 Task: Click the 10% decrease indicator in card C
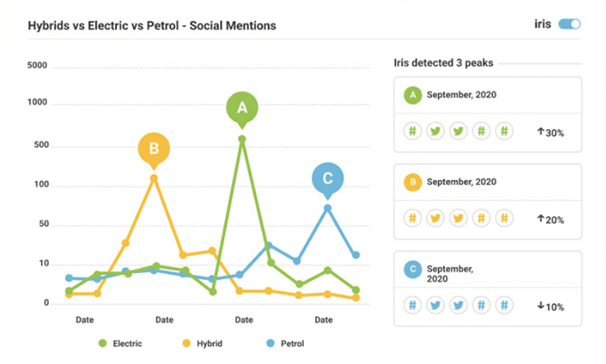tap(551, 306)
